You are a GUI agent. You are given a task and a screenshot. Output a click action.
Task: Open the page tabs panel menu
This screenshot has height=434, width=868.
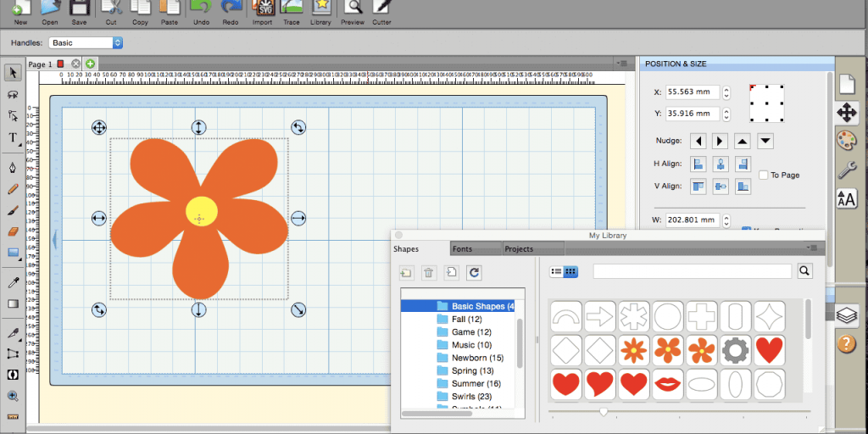[622, 64]
